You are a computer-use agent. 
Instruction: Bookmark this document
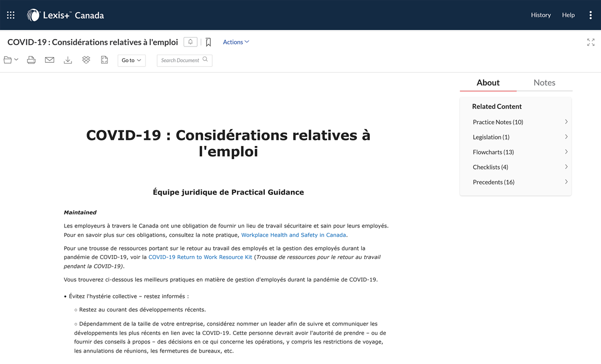208,42
